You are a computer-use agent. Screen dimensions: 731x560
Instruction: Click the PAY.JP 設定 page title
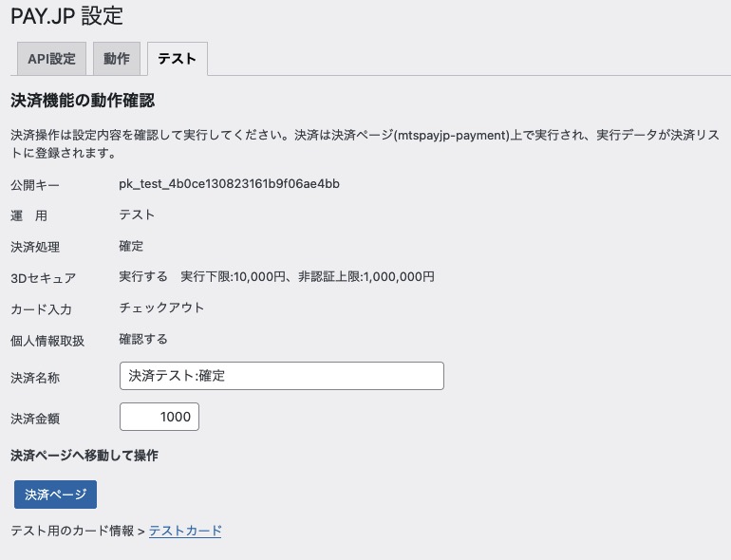(x=66, y=16)
